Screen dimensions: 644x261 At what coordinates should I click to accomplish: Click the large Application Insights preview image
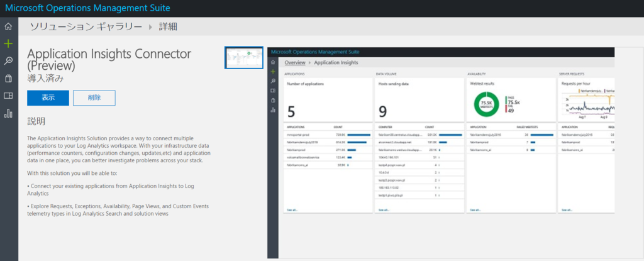pyautogui.click(x=441, y=153)
